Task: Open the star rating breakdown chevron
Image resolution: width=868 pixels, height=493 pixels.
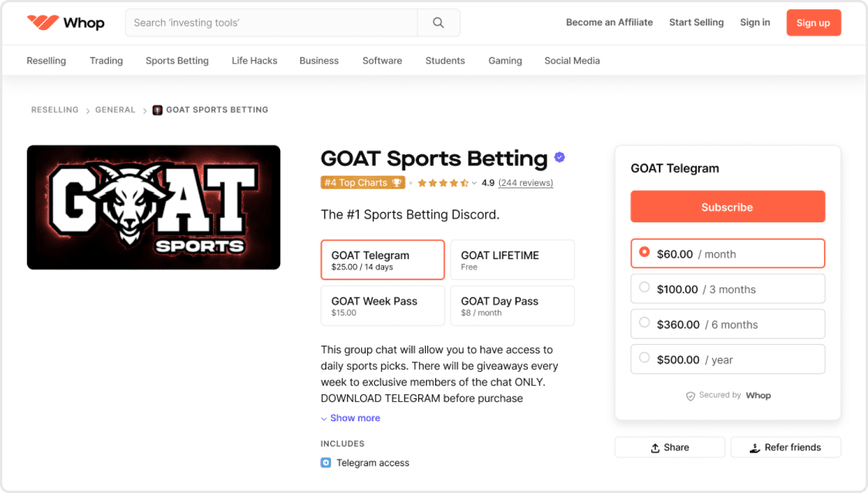Action: 474,183
